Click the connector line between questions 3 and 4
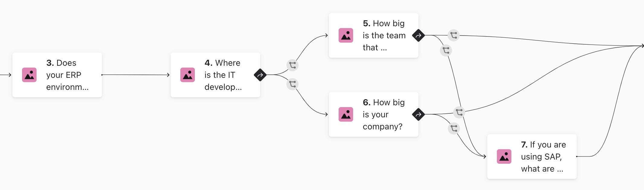644x190 pixels. point(136,75)
